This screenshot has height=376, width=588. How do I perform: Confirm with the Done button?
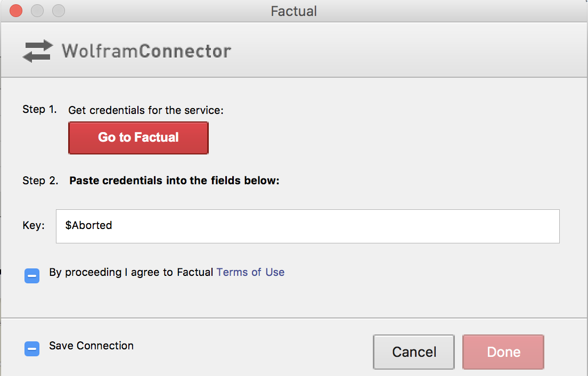(503, 352)
